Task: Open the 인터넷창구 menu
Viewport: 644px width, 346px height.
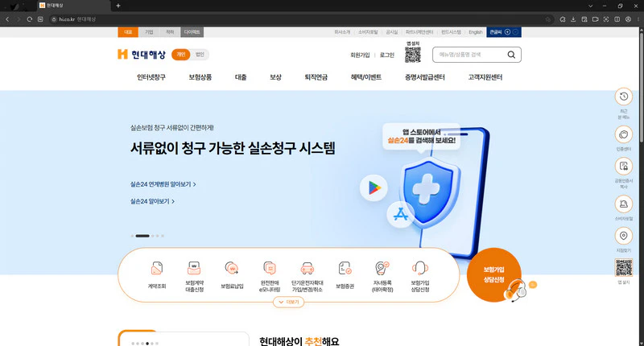Action: [x=151, y=77]
